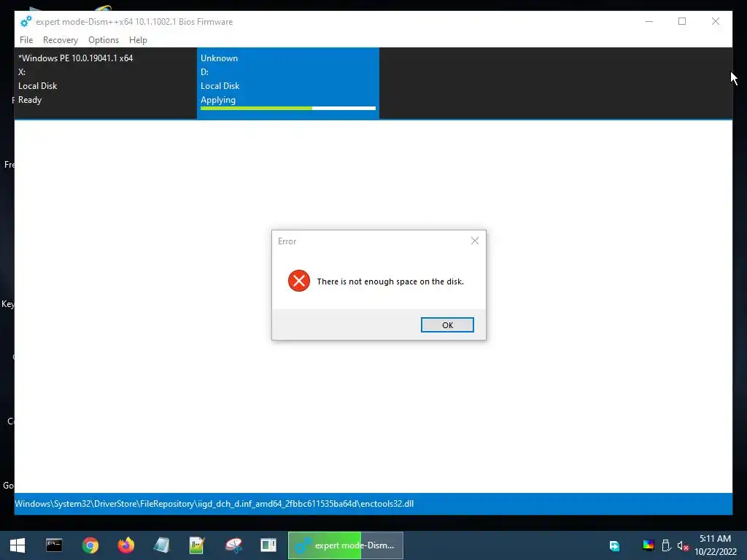Open the file manager taskbar icon

pos(268,545)
